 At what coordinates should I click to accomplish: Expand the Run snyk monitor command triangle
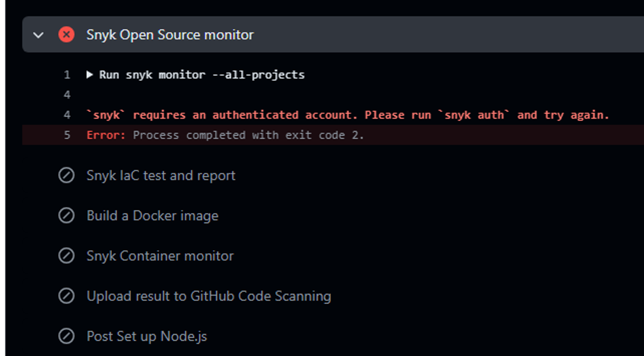coord(90,75)
